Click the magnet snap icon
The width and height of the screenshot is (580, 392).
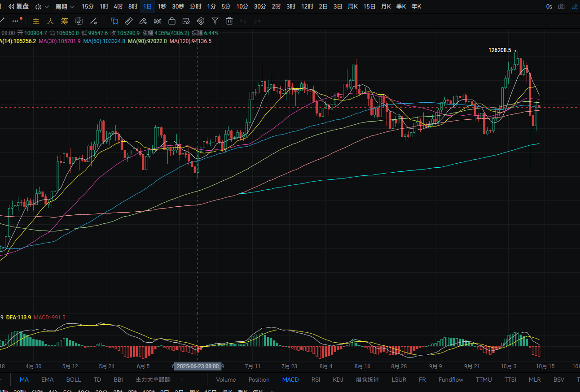pyautogui.click(x=201, y=21)
